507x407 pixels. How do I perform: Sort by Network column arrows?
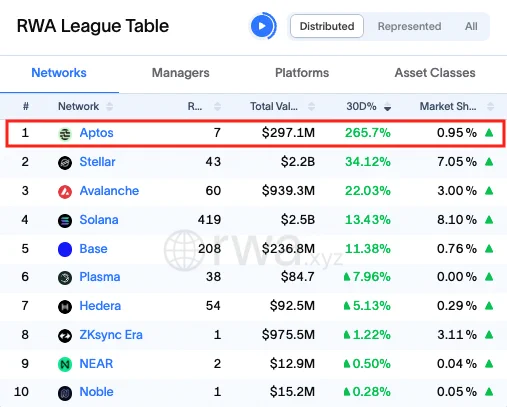pyautogui.click(x=109, y=107)
